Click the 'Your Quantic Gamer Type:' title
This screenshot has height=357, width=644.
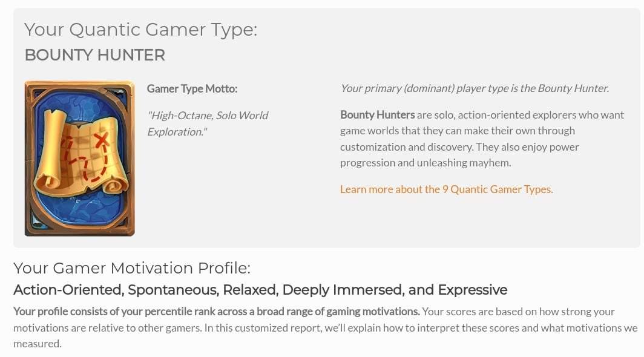pyautogui.click(x=140, y=30)
